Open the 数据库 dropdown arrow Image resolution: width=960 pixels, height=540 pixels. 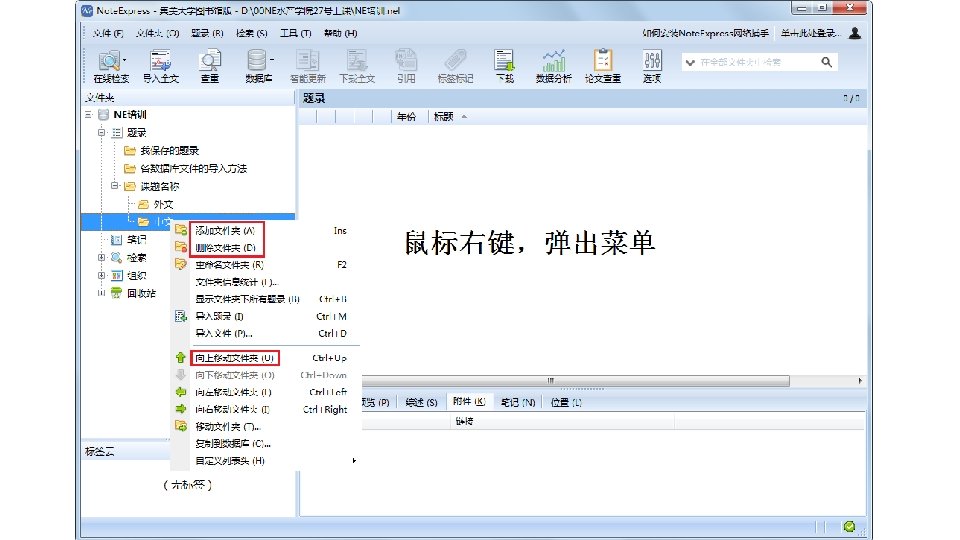(x=271, y=59)
